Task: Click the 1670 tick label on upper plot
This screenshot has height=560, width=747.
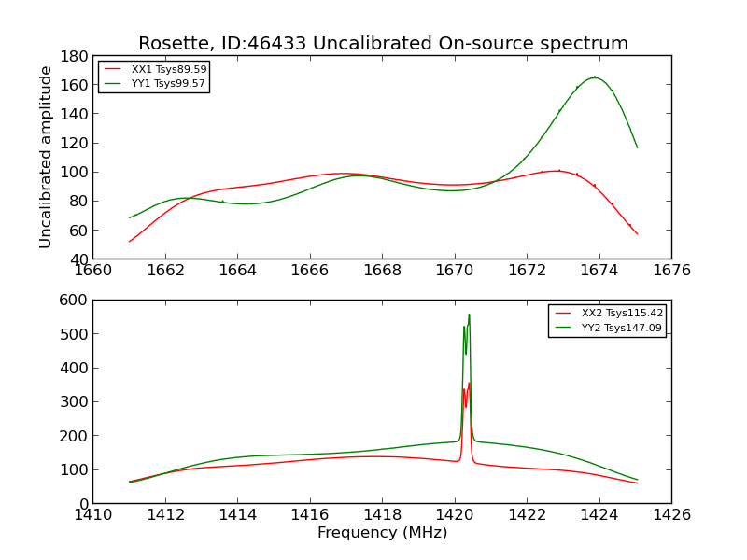Action: point(455,271)
